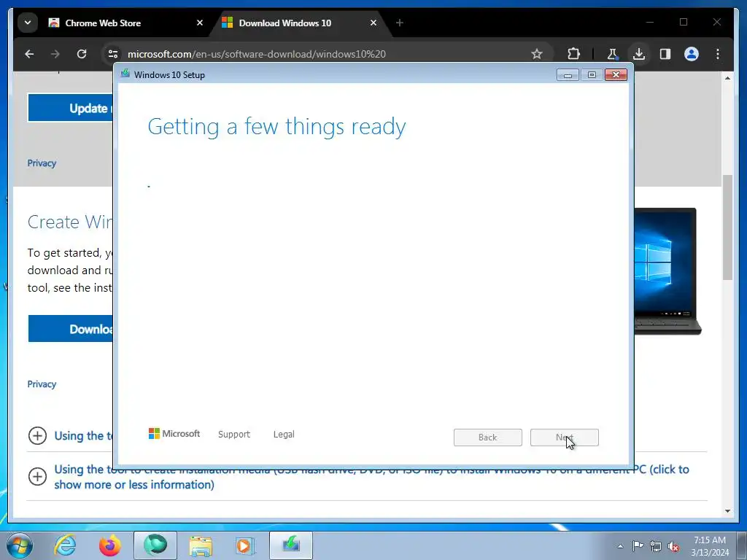This screenshot has width=747, height=560.
Task: Toggle Chrome side panel
Action: click(665, 54)
